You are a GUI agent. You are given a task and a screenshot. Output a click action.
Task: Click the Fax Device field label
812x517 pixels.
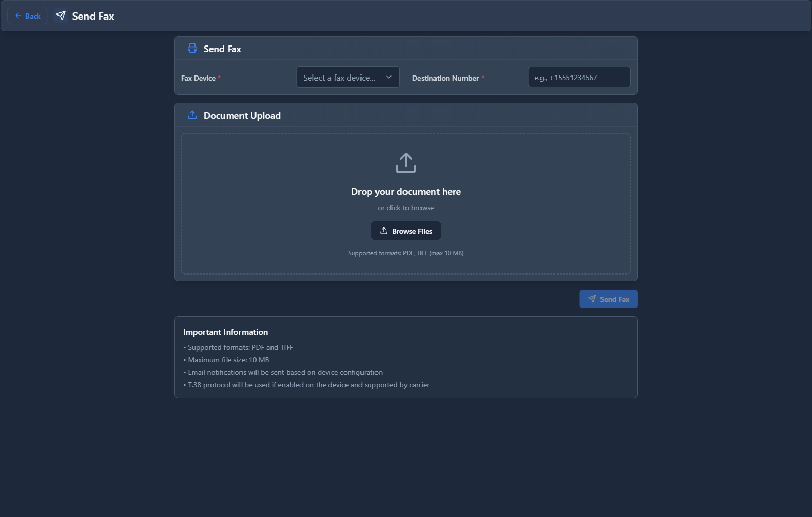click(198, 79)
